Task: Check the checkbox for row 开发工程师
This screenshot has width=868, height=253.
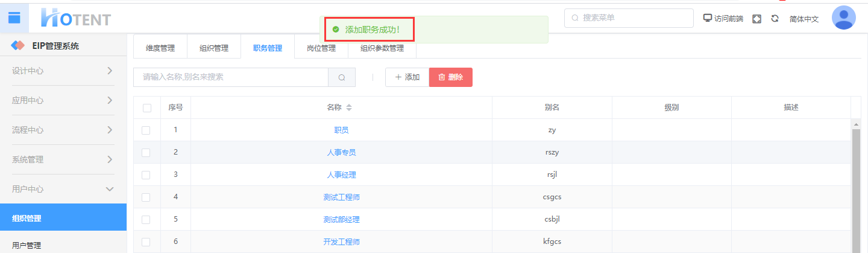Action: [x=146, y=242]
